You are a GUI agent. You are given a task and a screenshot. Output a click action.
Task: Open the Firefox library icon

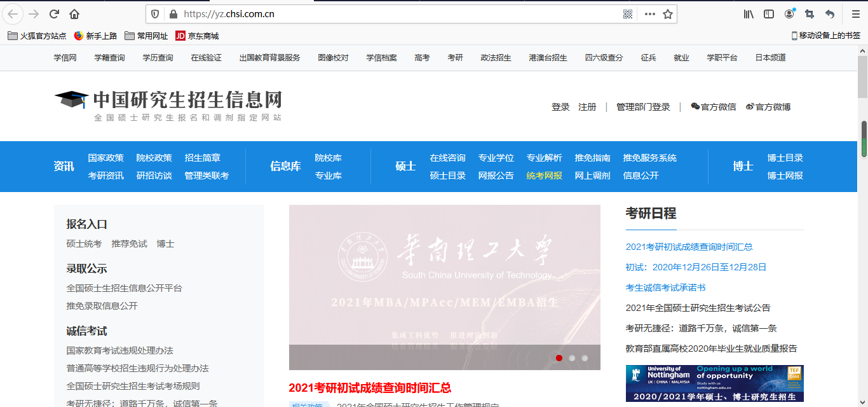coord(749,14)
